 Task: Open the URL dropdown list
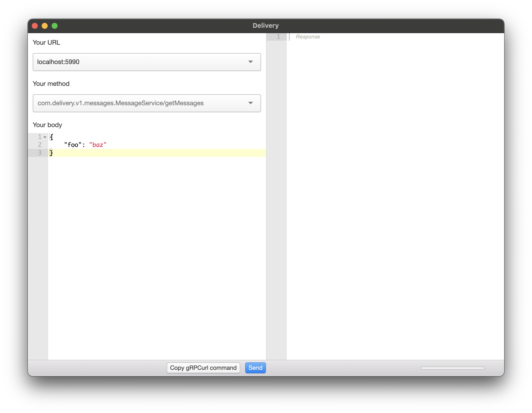(251, 62)
